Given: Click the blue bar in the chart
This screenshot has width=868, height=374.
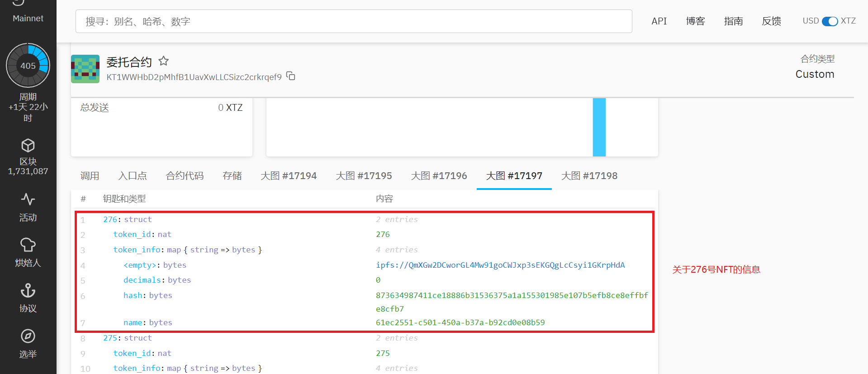Looking at the screenshot, I should coord(599,127).
